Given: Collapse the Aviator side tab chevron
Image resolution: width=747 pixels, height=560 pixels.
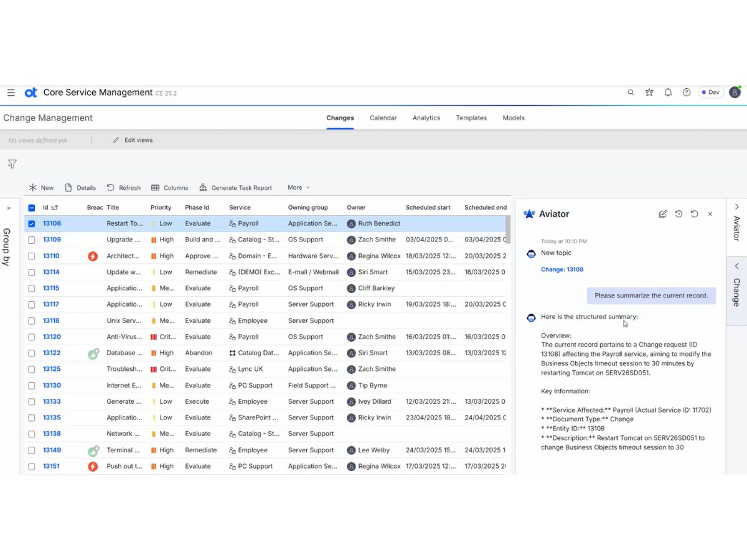Looking at the screenshot, I should tap(736, 207).
